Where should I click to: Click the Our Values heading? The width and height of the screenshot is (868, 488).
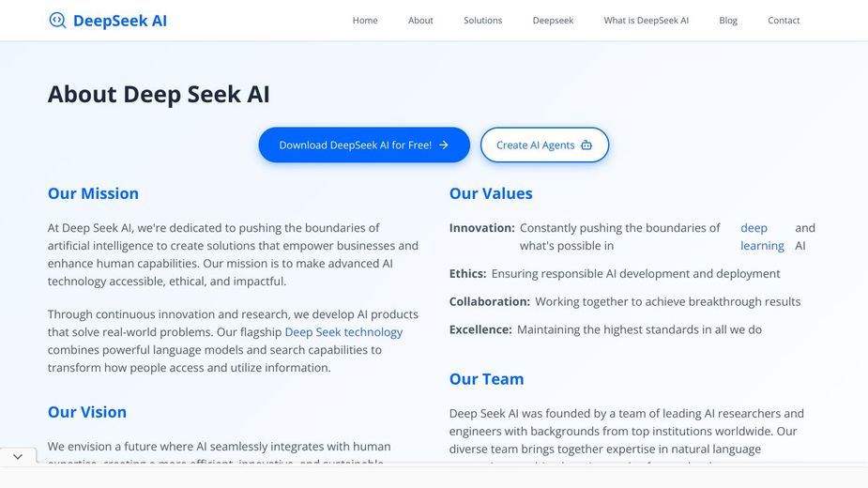[491, 193]
